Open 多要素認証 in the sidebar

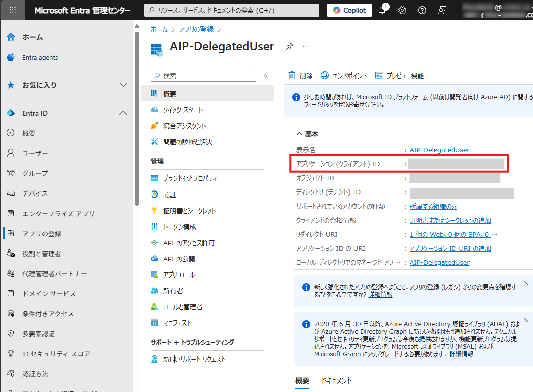38,333
